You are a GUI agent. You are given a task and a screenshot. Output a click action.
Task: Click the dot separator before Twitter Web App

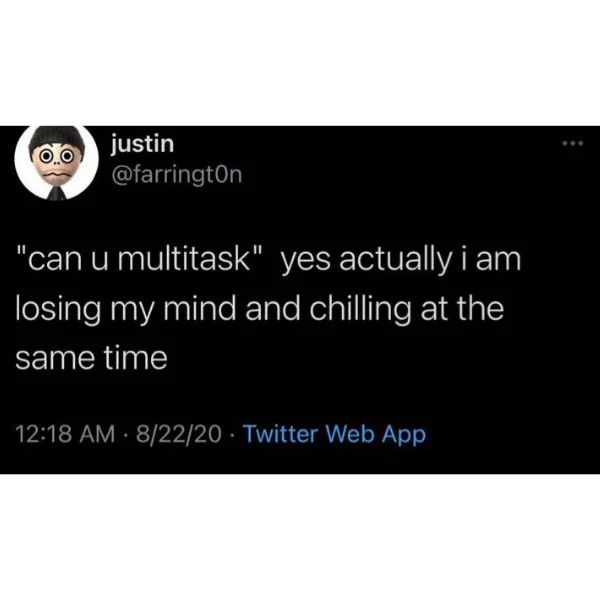point(233,435)
